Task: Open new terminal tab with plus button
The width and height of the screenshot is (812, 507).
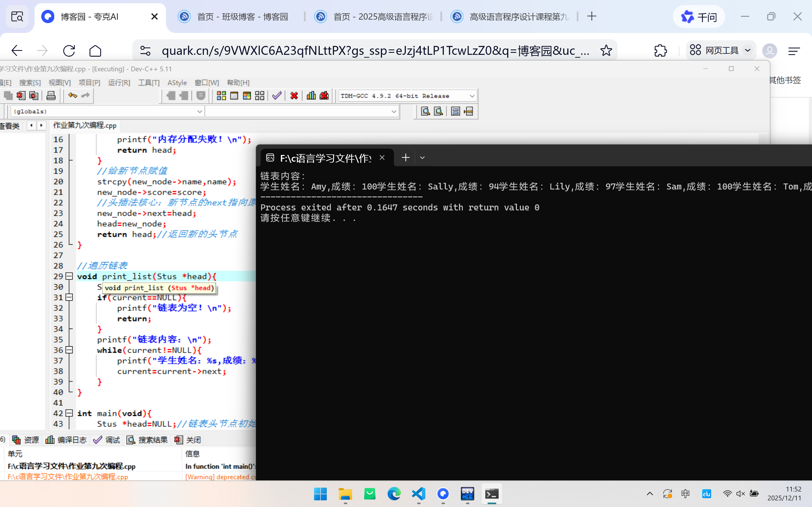Action: (x=406, y=157)
